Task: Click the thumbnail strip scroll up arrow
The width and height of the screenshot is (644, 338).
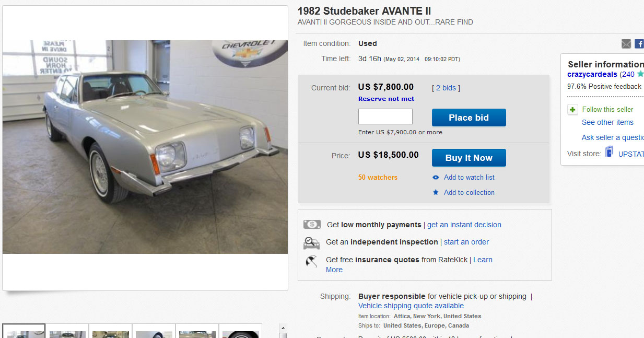Action: (x=283, y=329)
